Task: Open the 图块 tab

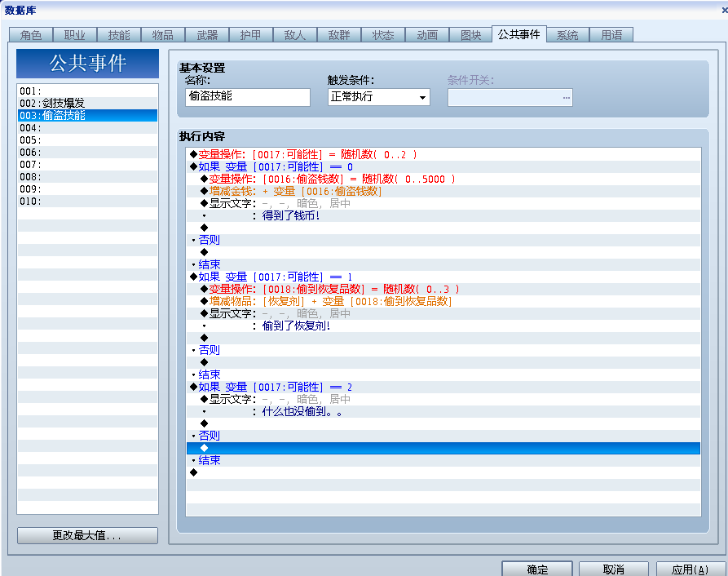Action: [470, 35]
